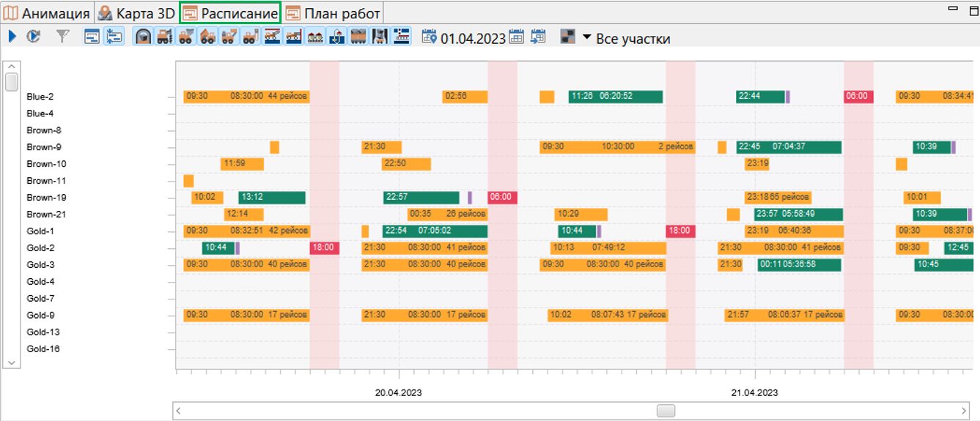This screenshot has width=980, height=421.
Task: Click the red 18:00 marker on Gold-2 row
Action: [x=325, y=248]
